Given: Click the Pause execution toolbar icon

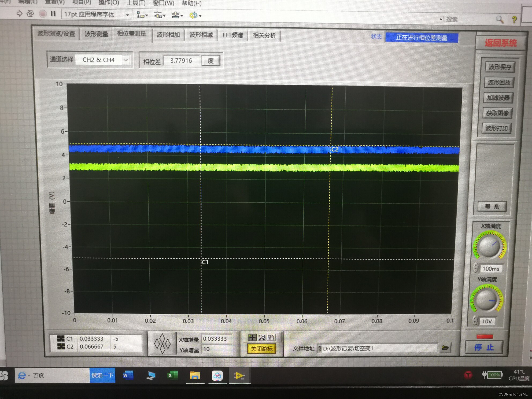Looking at the screenshot, I should tap(53, 13).
